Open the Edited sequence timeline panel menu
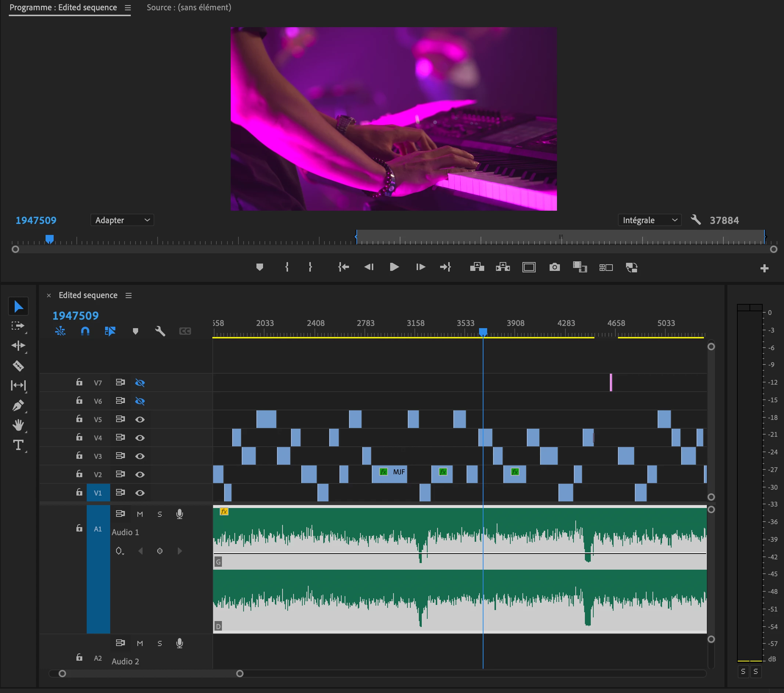The height and width of the screenshot is (693, 784). pyautogui.click(x=129, y=295)
